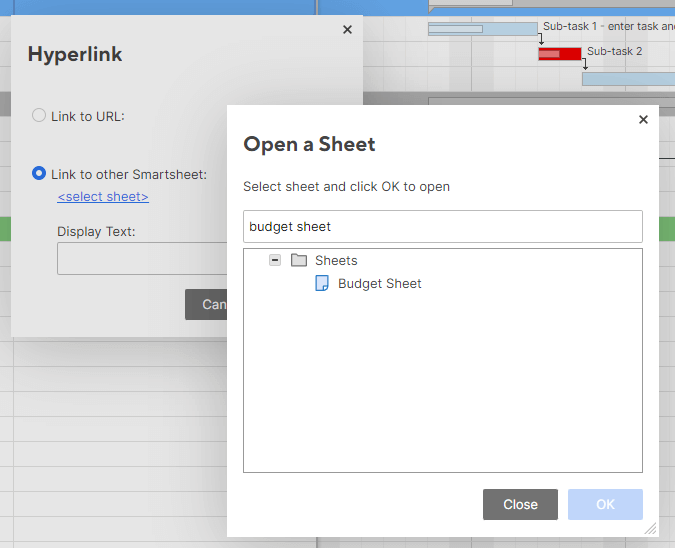Hit Cancel in the Hyperlink dialog
675x548 pixels.
(x=207, y=304)
